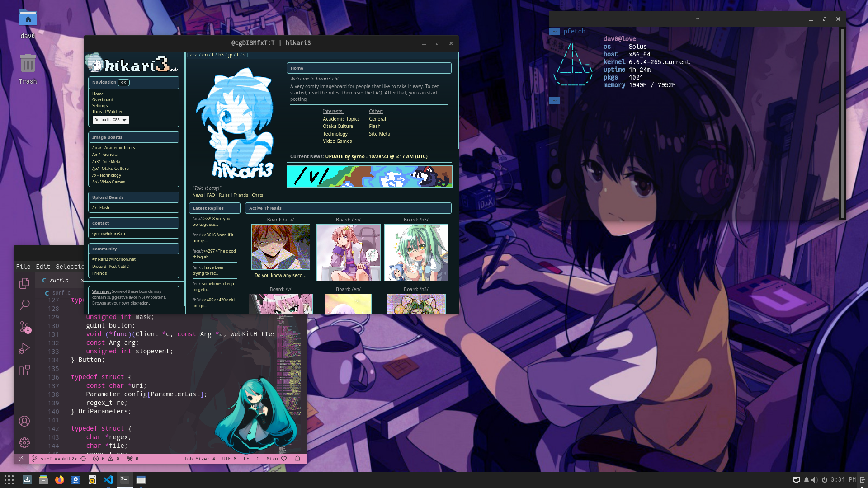Click the FAQ link under the mascot
This screenshot has width=868, height=488.
[x=211, y=195]
